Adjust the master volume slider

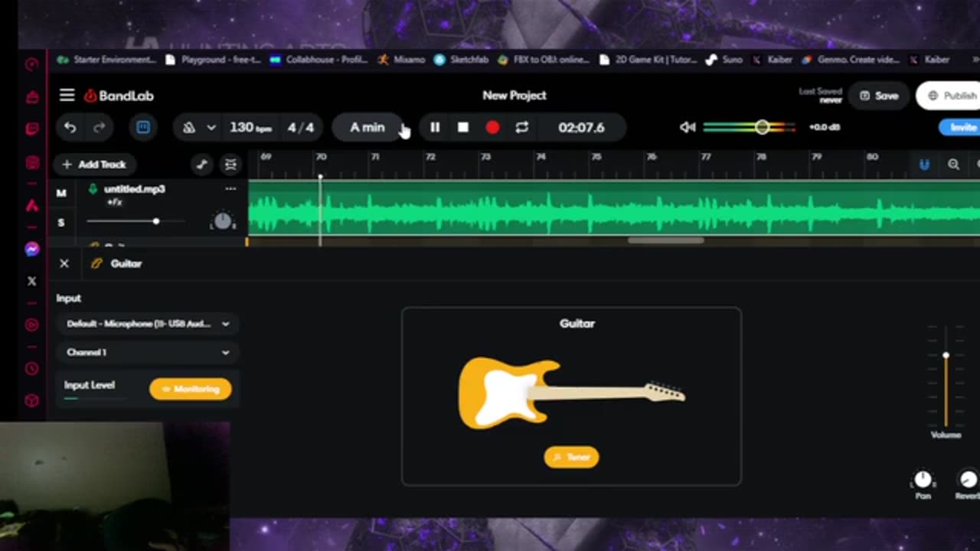tap(750, 127)
